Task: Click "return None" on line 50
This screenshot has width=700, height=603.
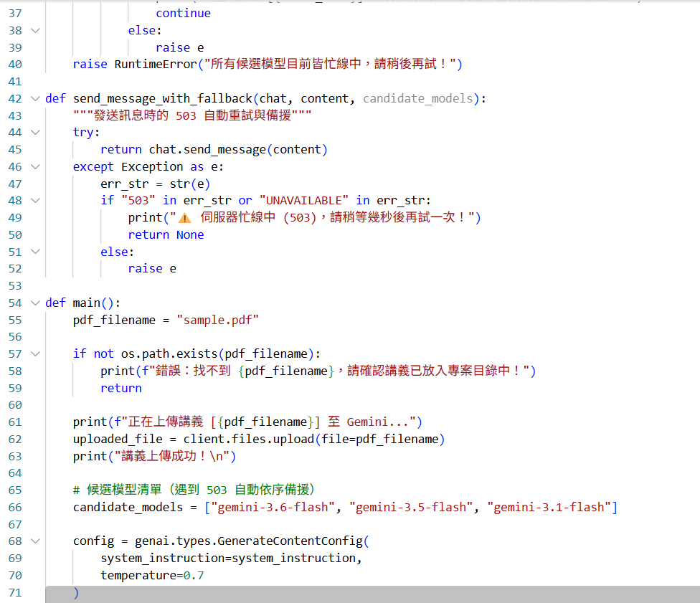Action: pyautogui.click(x=166, y=234)
